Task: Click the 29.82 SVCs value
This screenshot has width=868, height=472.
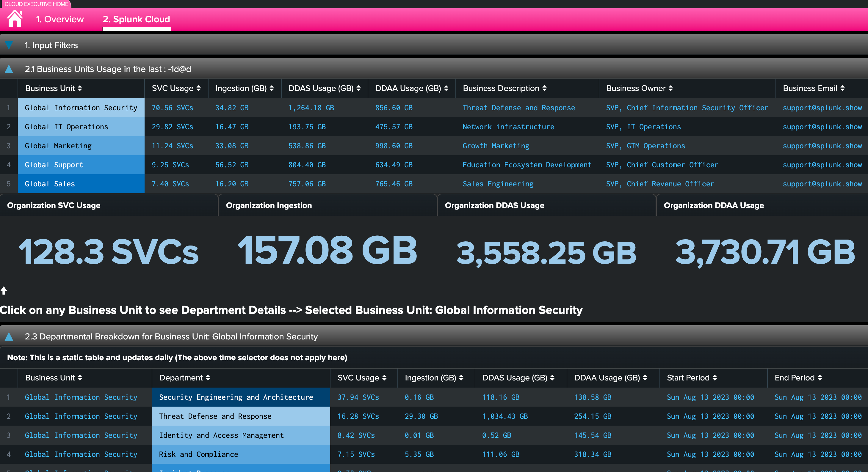Action: (x=172, y=127)
